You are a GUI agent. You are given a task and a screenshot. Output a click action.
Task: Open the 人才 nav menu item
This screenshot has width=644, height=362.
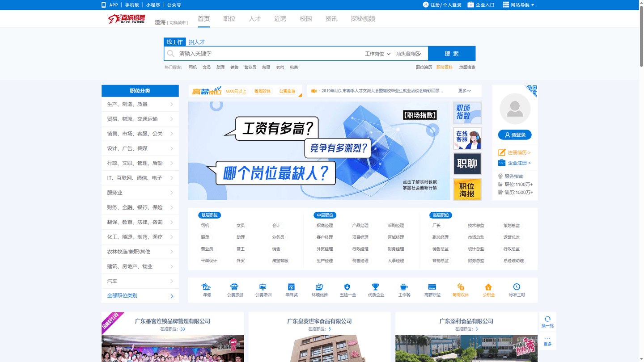[255, 19]
